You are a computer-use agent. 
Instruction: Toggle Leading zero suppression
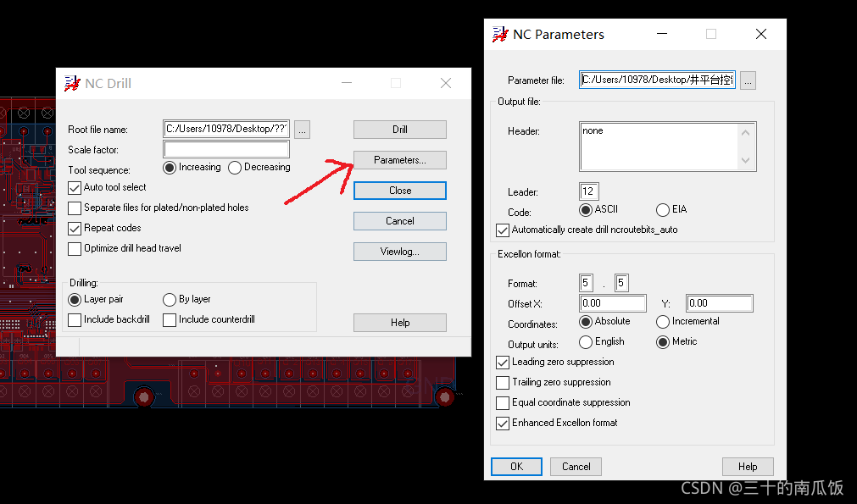(x=503, y=362)
